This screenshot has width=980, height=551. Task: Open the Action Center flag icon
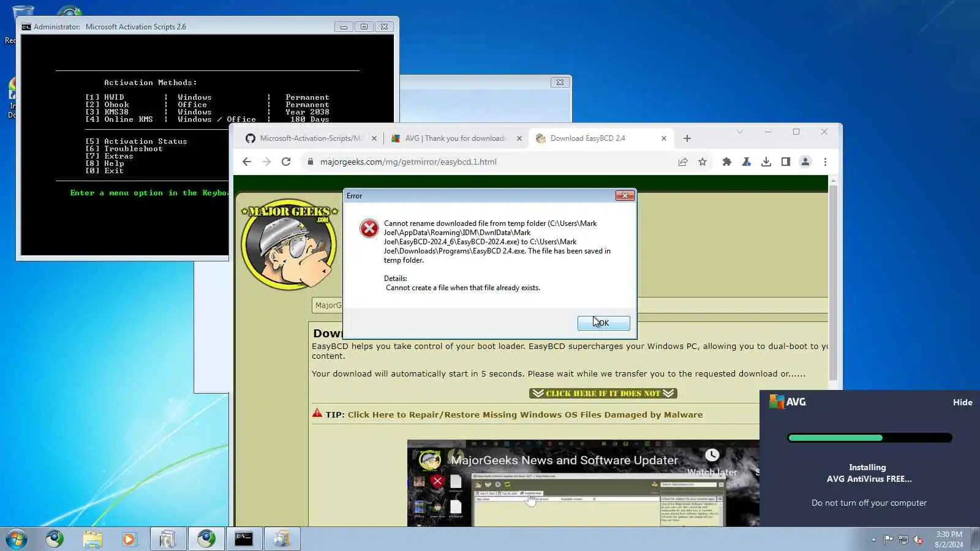point(888,539)
